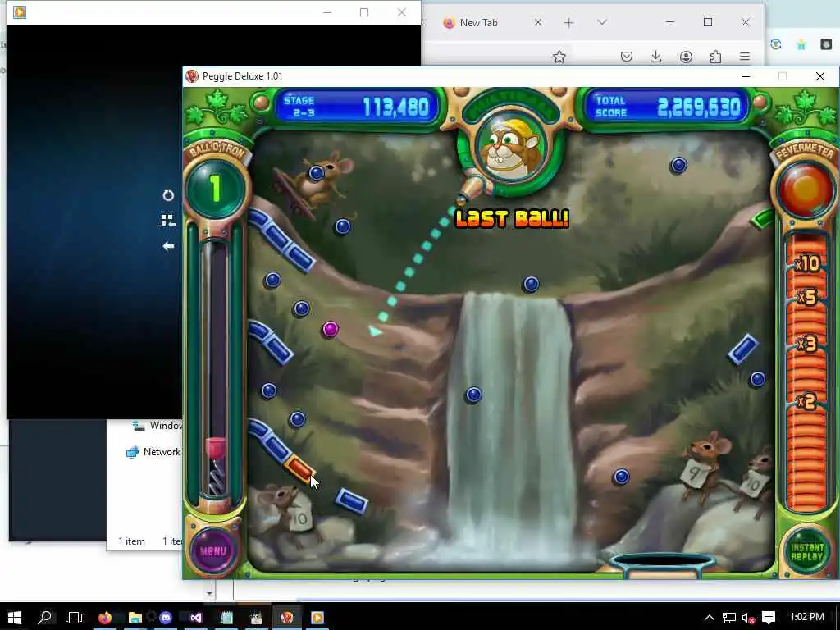Screen dimensions: 840x630
Task: Click the x5 marker on the Fevermeter
Action: (x=807, y=297)
